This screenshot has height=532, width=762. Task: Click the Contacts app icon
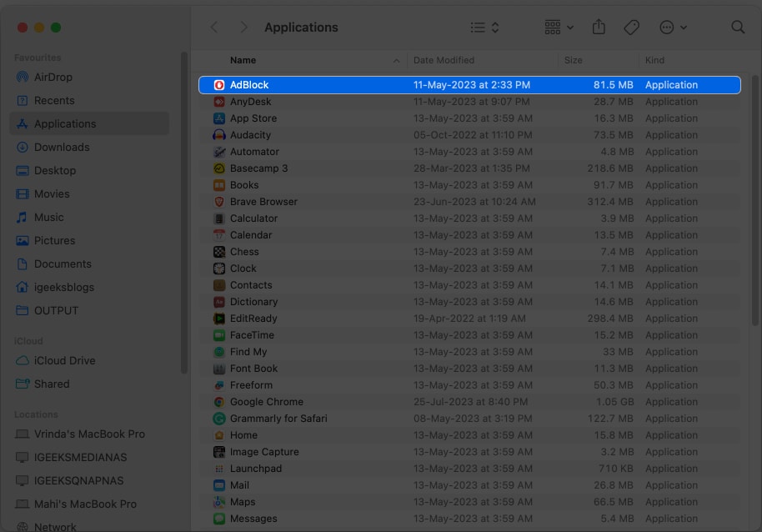click(x=219, y=285)
